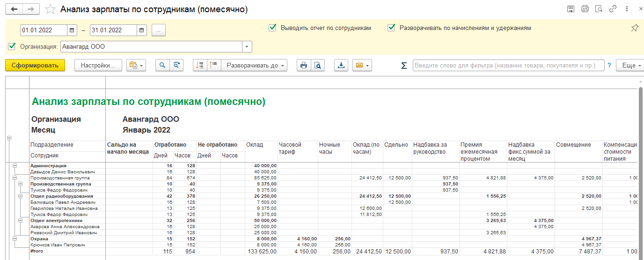Open print preview icon

click(x=318, y=66)
